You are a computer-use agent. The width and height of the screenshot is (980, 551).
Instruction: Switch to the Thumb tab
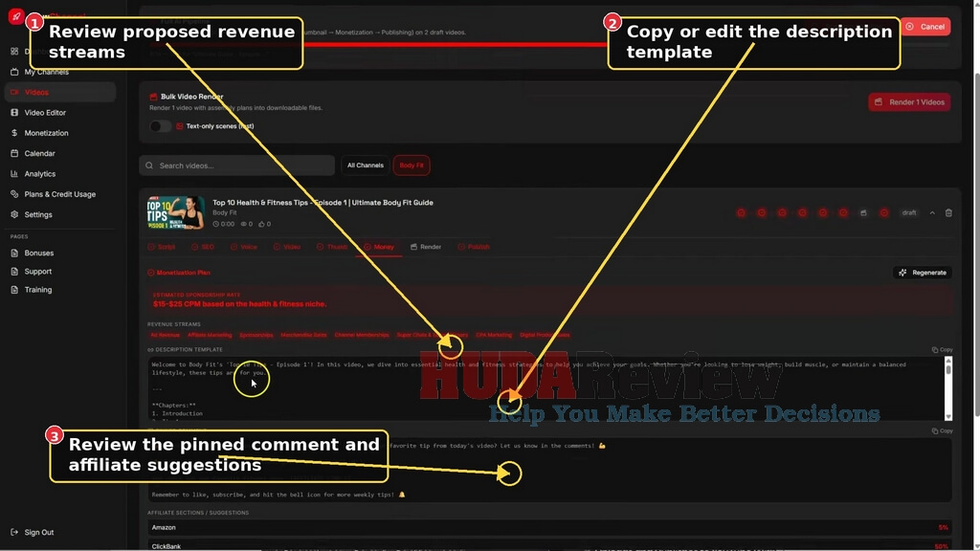332,247
